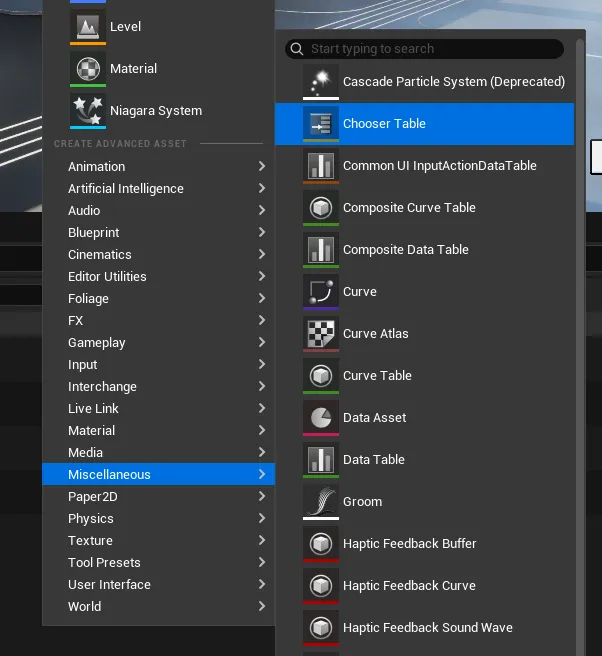
Task: Open the Paper2D category
Action: click(159, 497)
